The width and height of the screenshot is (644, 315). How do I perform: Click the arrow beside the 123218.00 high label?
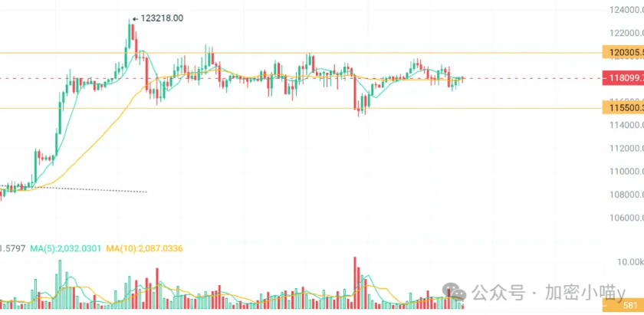[x=136, y=18]
